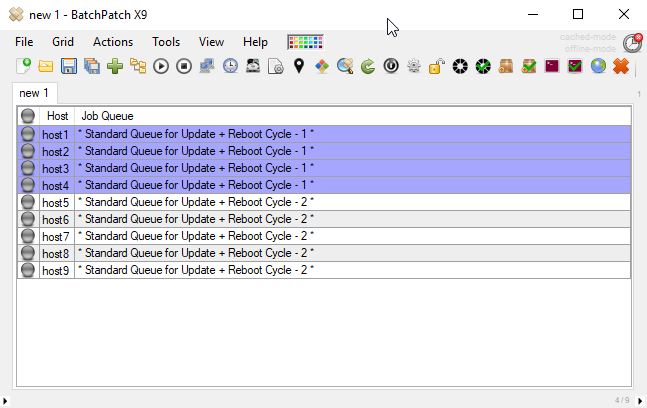
Task: Click the save all grids icon
Action: tap(92, 66)
